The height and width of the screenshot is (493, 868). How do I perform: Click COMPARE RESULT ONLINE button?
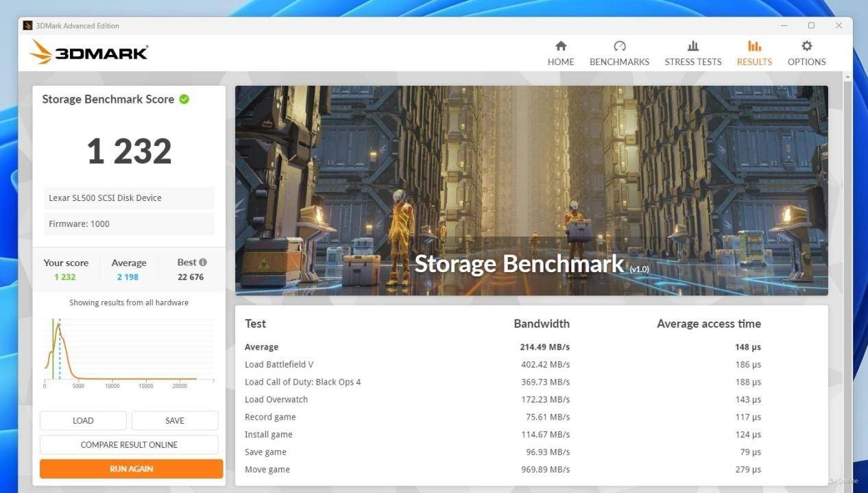(x=129, y=444)
